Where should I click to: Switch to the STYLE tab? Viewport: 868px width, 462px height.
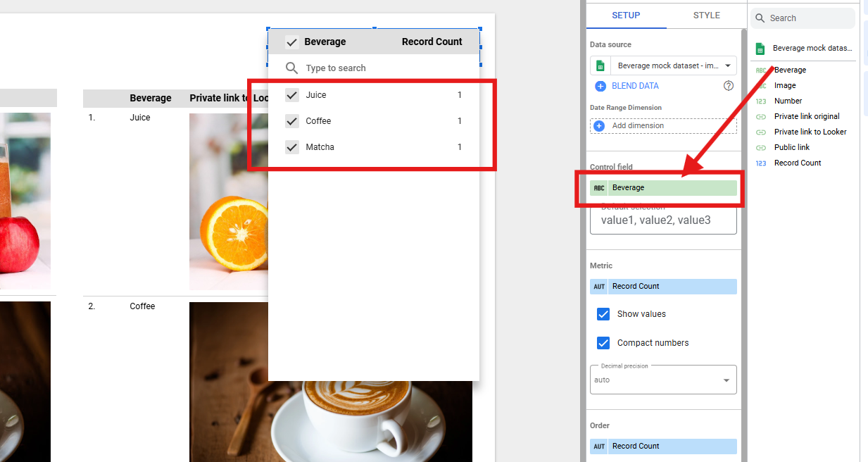pyautogui.click(x=706, y=15)
